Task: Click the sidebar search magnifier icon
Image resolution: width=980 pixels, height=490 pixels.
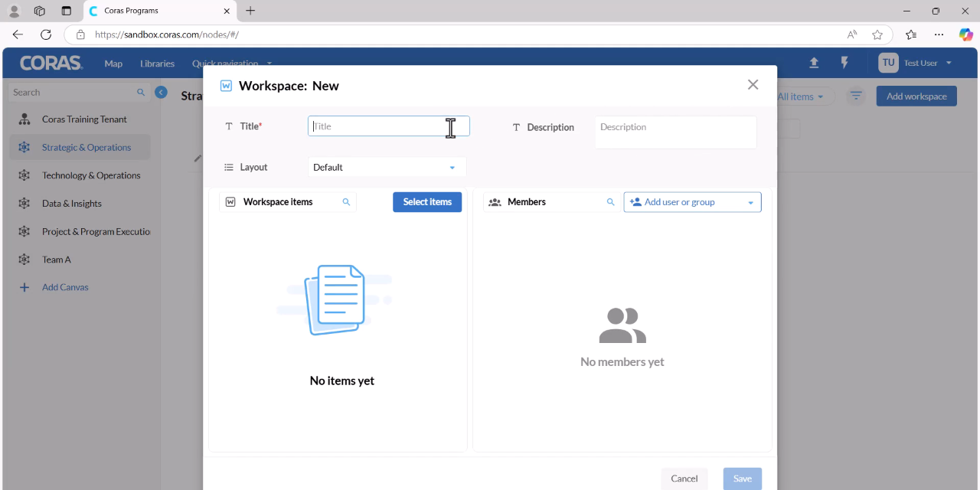Action: tap(141, 92)
